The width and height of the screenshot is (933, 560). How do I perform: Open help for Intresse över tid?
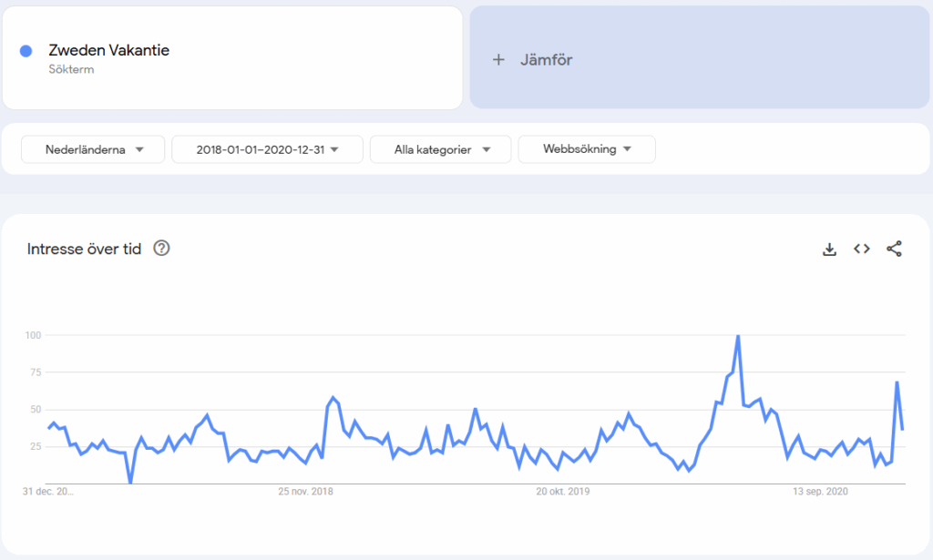(161, 248)
